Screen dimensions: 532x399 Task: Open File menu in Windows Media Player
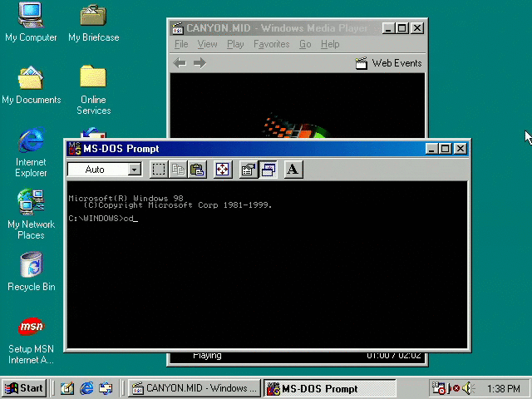pyautogui.click(x=181, y=44)
